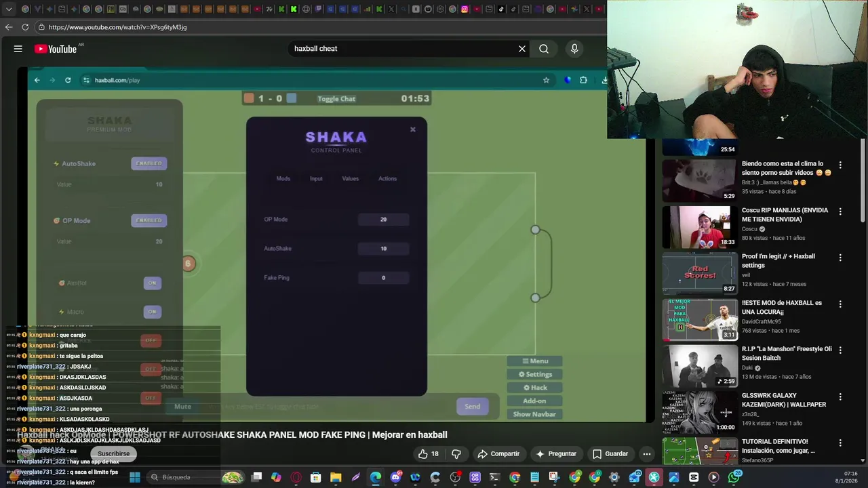Open 'R.I.P La Manshon Freestyle Oli' video title

pyautogui.click(x=787, y=353)
